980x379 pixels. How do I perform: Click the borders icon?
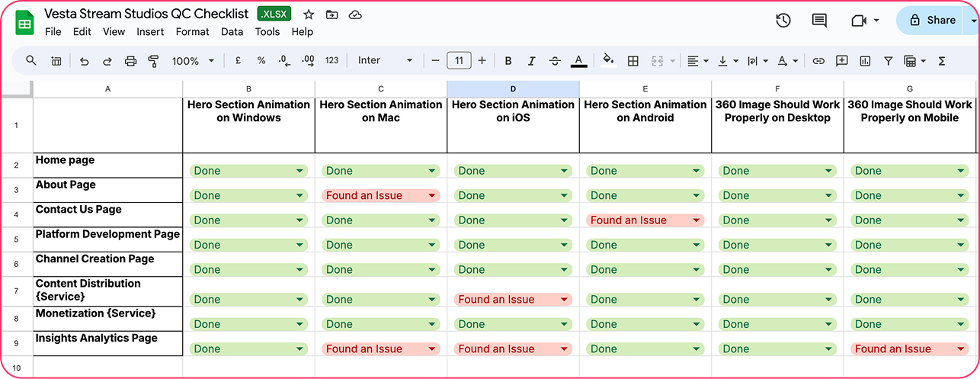[x=633, y=61]
